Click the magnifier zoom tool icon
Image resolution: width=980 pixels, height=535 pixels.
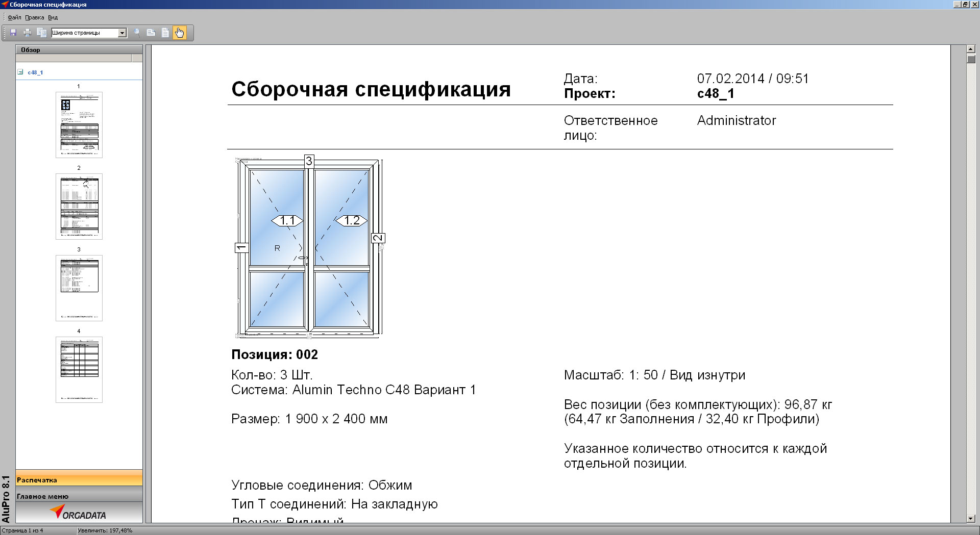[137, 33]
